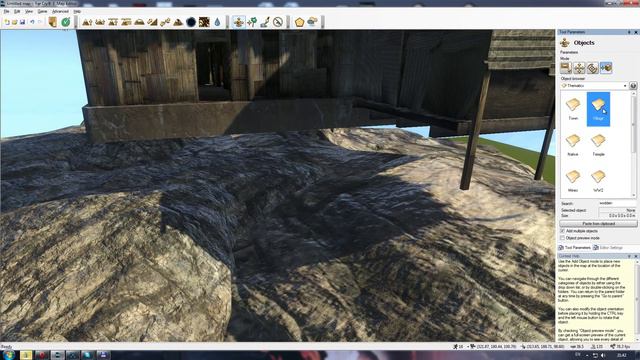Viewport: 640px width, 360px height.
Task: Choose the first Objects mode button
Action: tap(566, 68)
